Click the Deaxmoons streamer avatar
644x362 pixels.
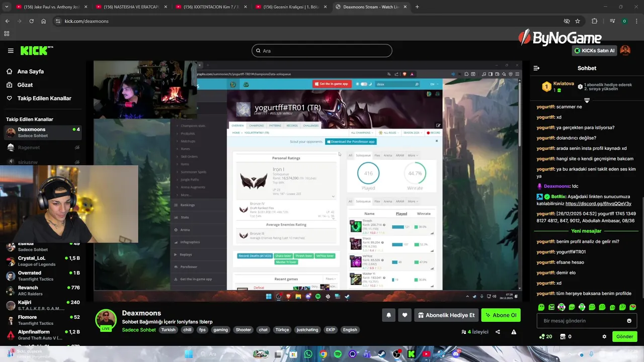coord(106,320)
